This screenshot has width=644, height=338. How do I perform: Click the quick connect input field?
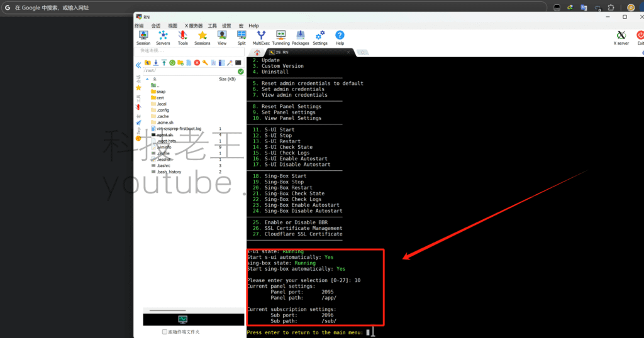(x=189, y=51)
